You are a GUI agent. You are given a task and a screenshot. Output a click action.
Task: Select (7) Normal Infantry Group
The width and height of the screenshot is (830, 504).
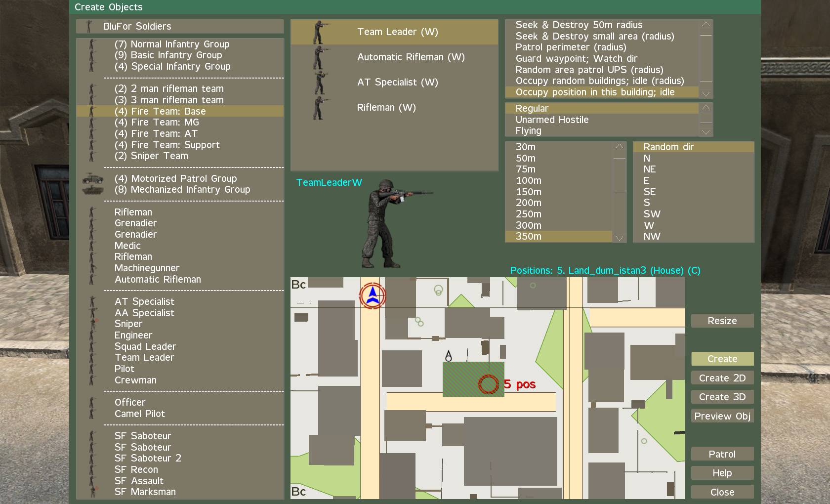[x=180, y=44]
